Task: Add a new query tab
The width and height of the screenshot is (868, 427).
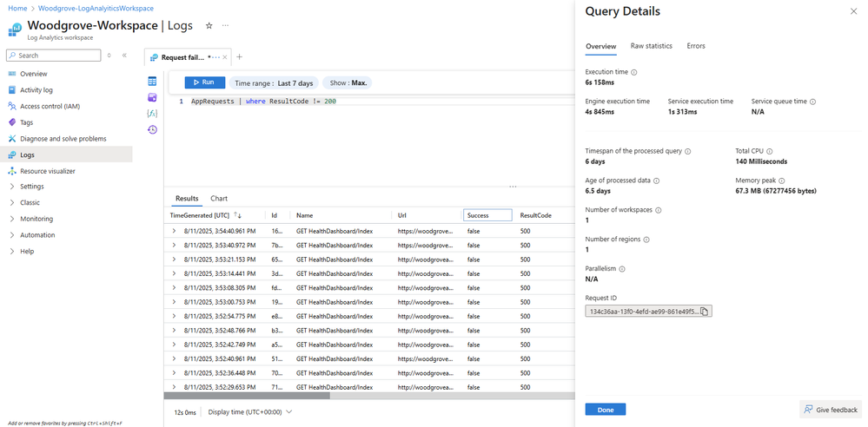Action: (x=240, y=57)
